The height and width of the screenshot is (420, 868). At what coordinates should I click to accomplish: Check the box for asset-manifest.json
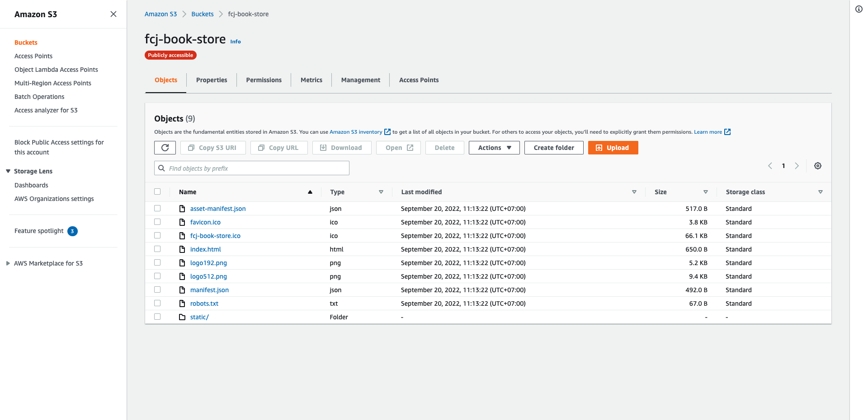157,208
